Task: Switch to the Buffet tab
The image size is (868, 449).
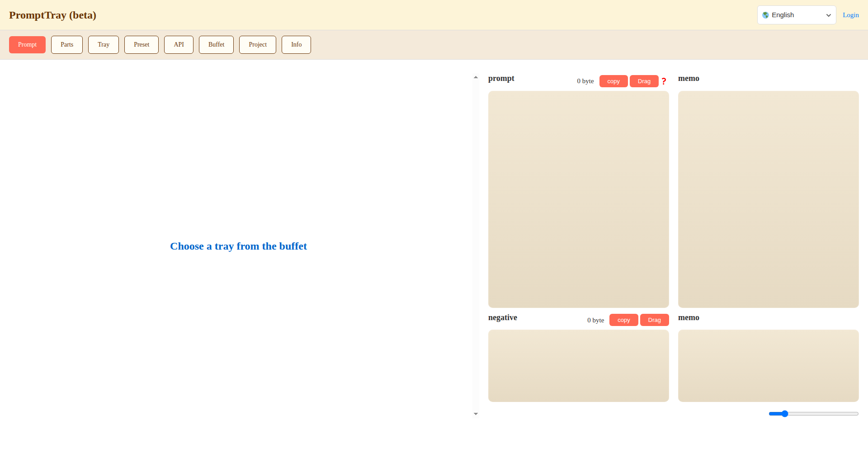Action: click(216, 45)
